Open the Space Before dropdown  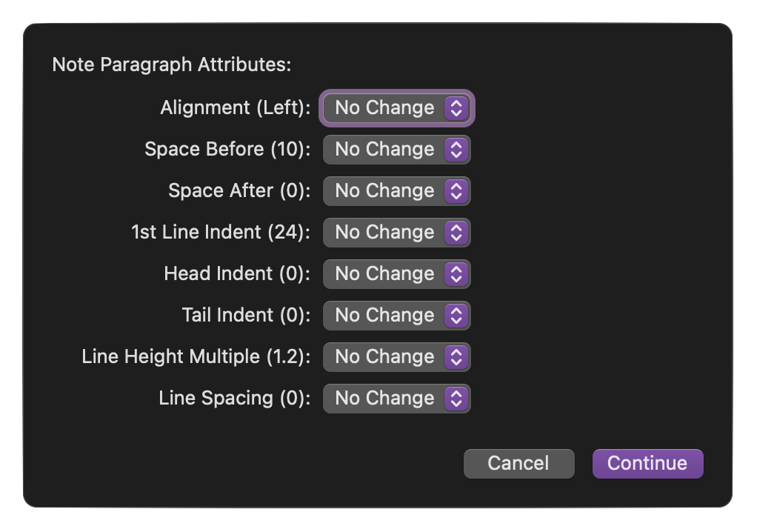[396, 150]
